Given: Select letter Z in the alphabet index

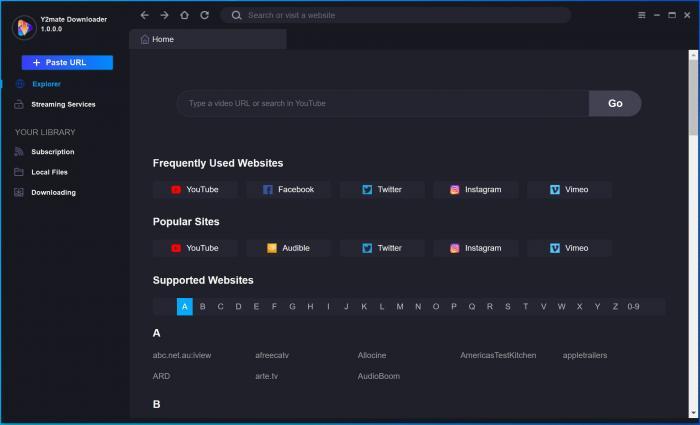Looking at the screenshot, I should click(615, 307).
